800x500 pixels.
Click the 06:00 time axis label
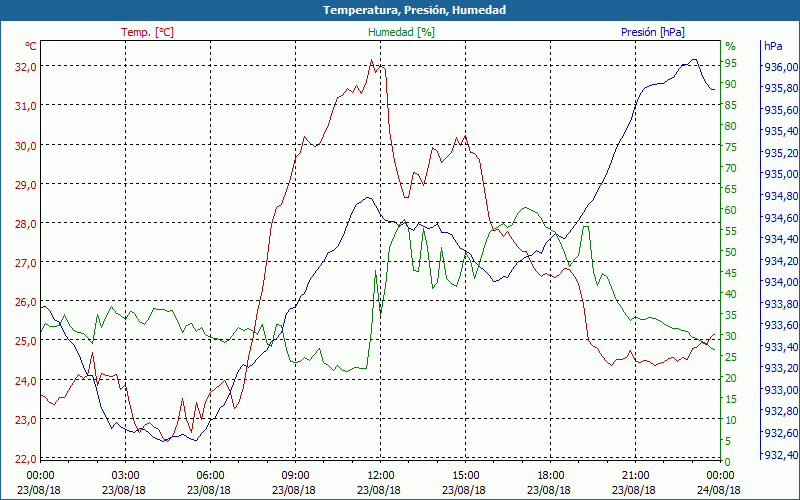pos(210,476)
